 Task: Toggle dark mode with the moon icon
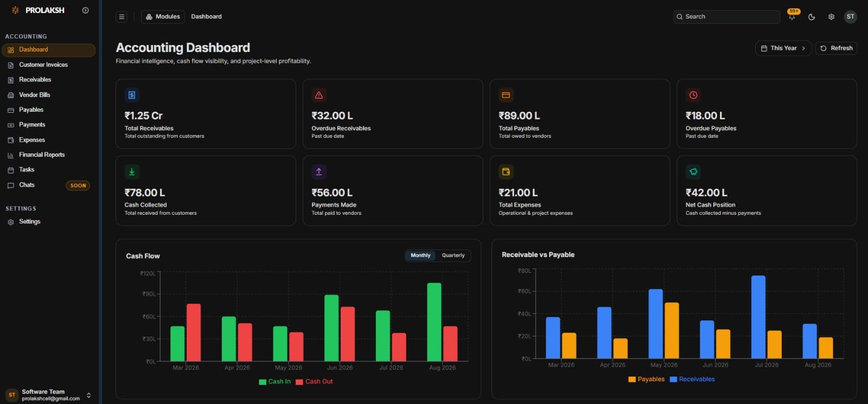(812, 17)
